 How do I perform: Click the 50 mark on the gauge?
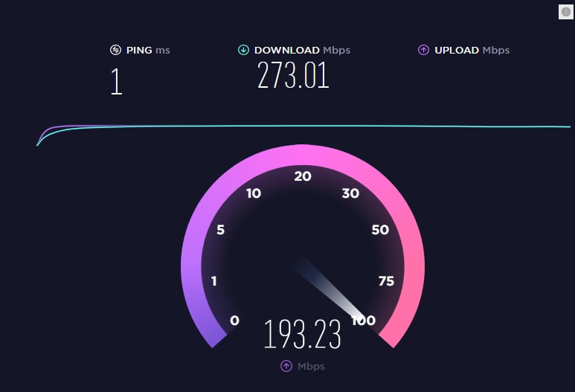click(380, 230)
